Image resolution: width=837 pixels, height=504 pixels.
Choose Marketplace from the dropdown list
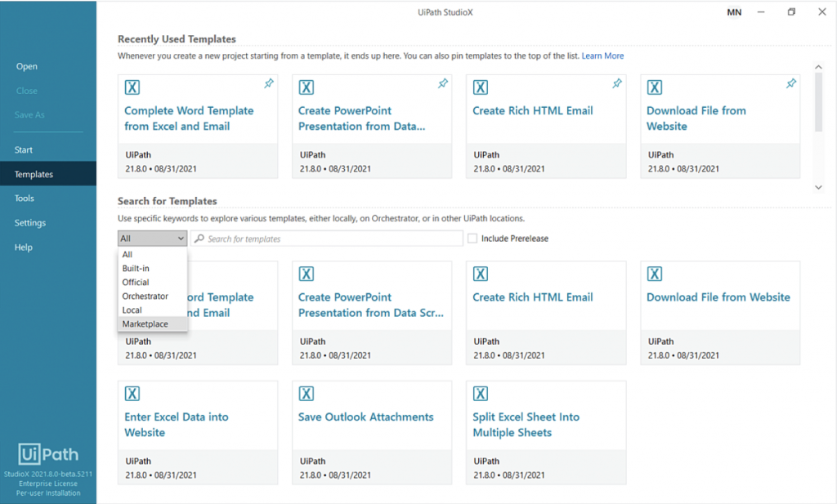[x=152, y=323]
